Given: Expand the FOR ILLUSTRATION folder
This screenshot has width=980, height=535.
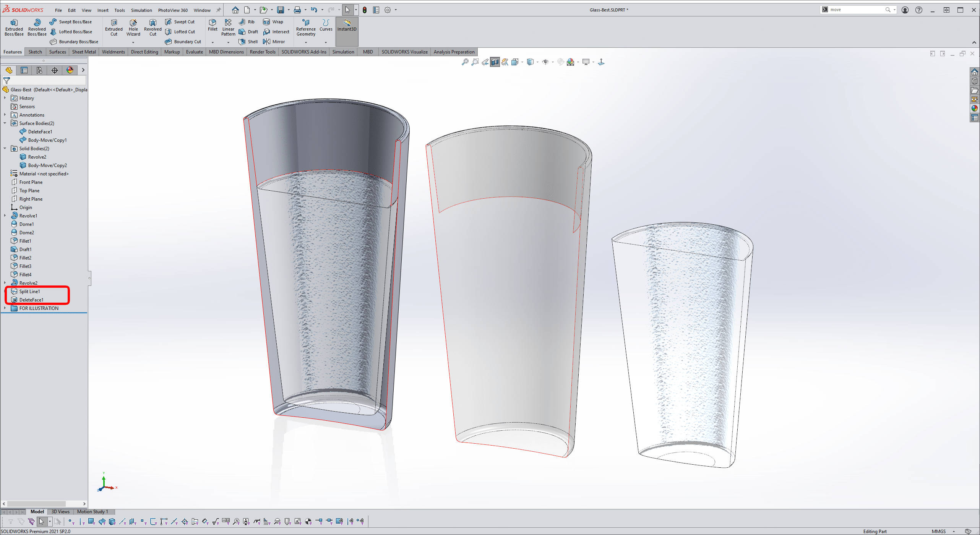Looking at the screenshot, I should [5, 308].
